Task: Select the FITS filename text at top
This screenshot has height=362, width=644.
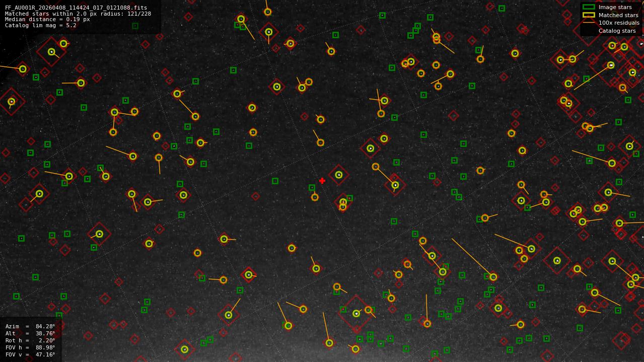Action: point(76,8)
